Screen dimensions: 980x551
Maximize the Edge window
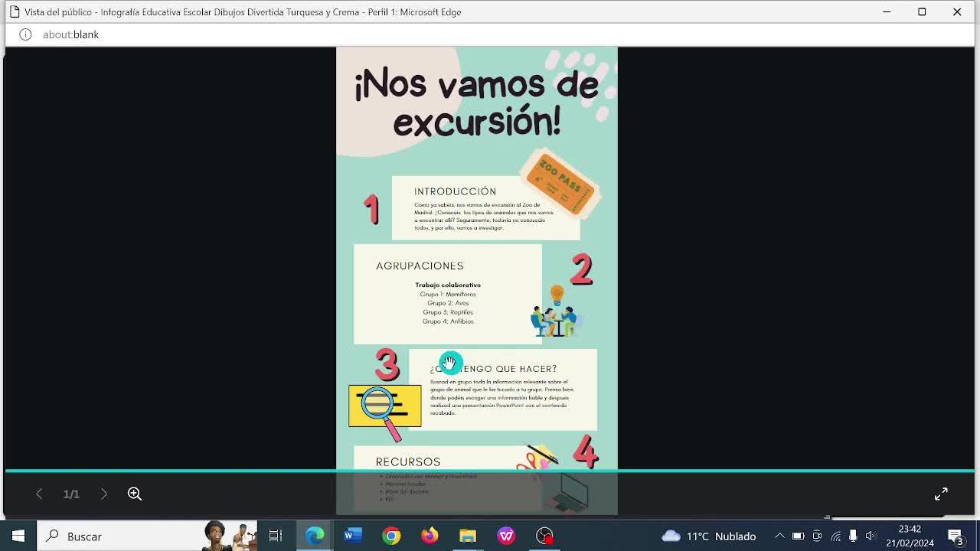(922, 11)
